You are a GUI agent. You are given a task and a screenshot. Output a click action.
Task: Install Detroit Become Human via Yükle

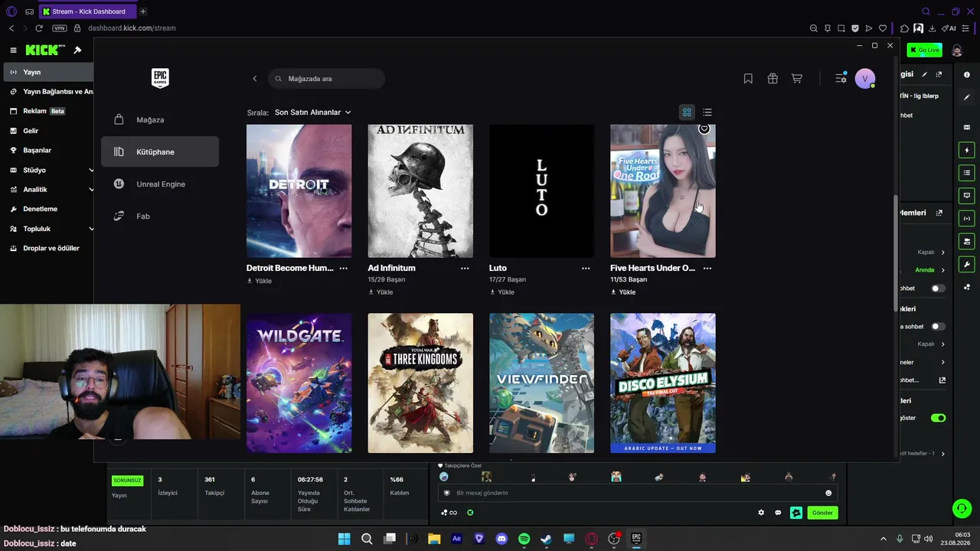click(x=259, y=281)
